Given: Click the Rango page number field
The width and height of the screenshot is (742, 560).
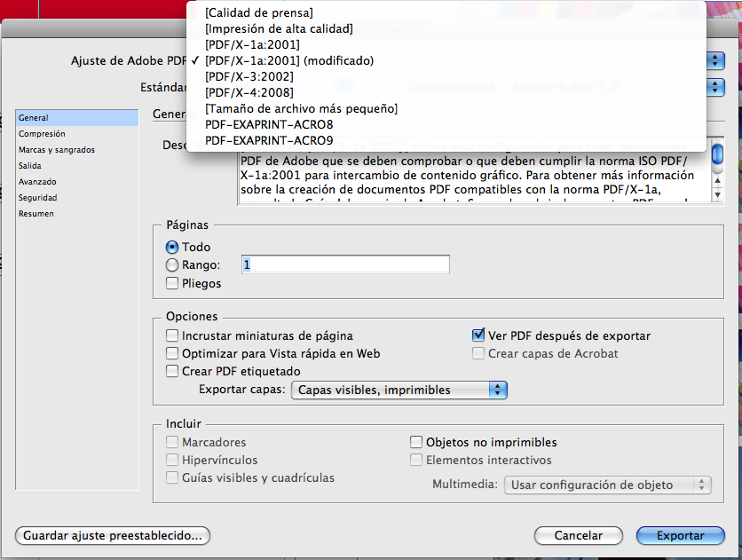Looking at the screenshot, I should coord(345,264).
